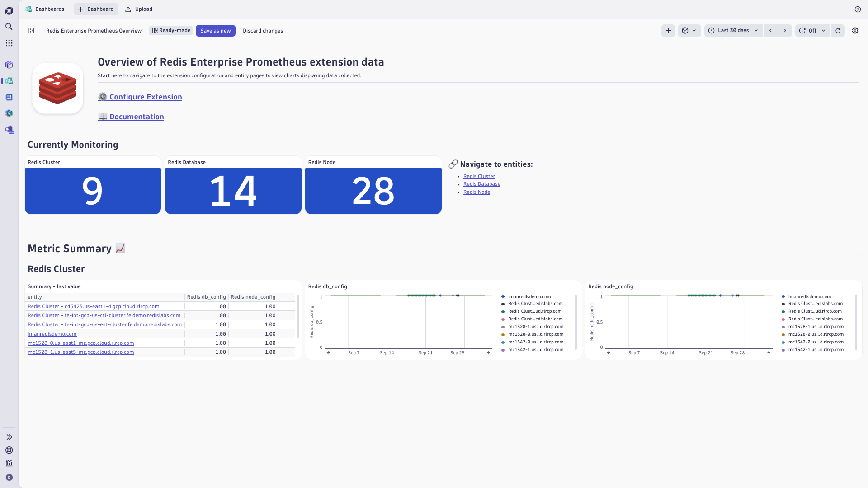Open the search from the left sidebar
Image resolution: width=868 pixels, height=488 pixels.
[9, 26]
